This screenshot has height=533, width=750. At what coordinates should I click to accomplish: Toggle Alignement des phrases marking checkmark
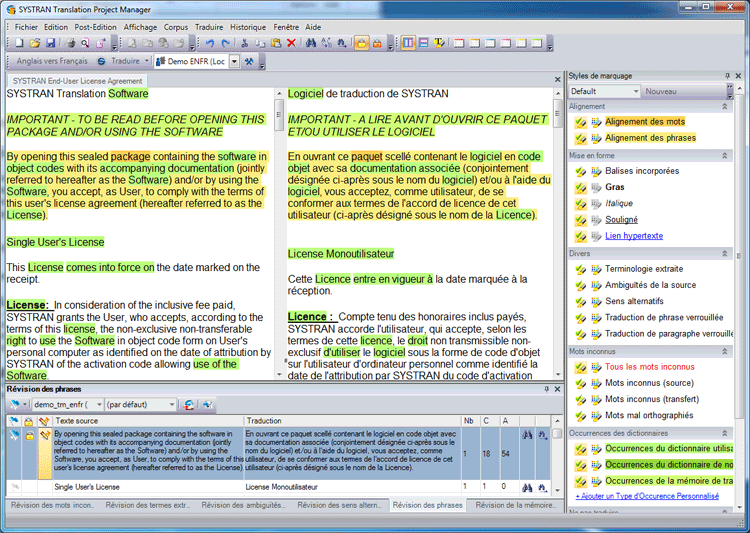pos(581,139)
